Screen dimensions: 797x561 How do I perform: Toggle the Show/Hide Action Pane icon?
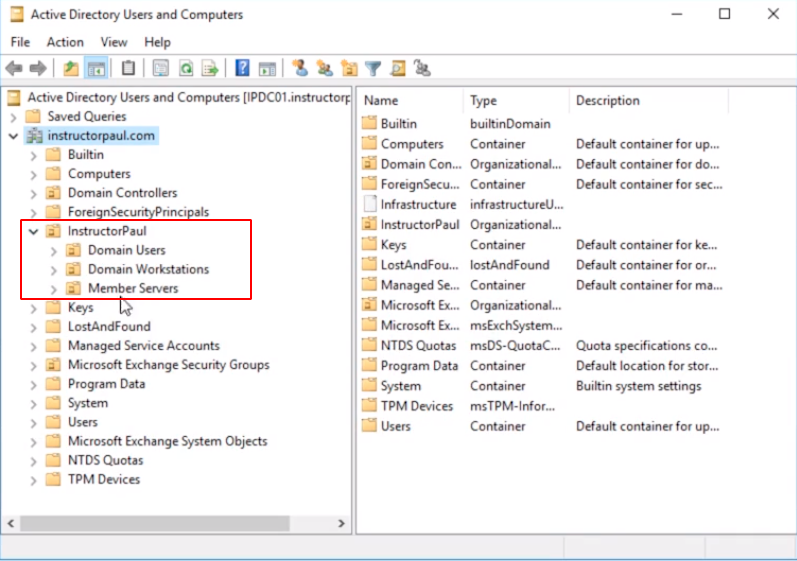(267, 68)
